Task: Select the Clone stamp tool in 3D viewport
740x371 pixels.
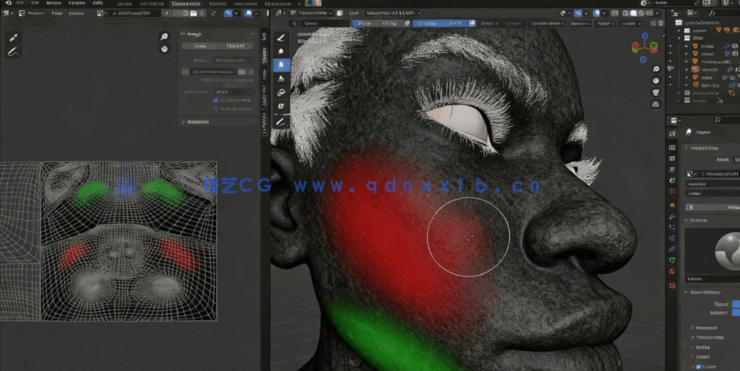Action: click(281, 78)
